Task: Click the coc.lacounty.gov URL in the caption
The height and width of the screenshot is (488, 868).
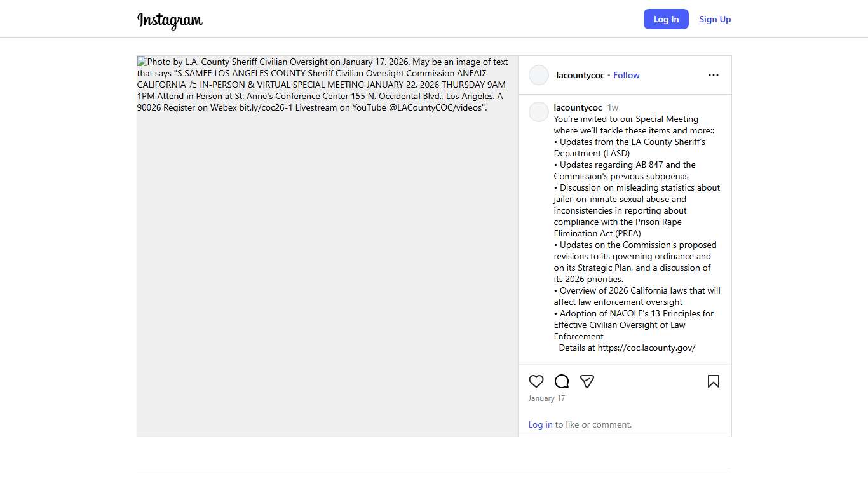Action: (646, 348)
